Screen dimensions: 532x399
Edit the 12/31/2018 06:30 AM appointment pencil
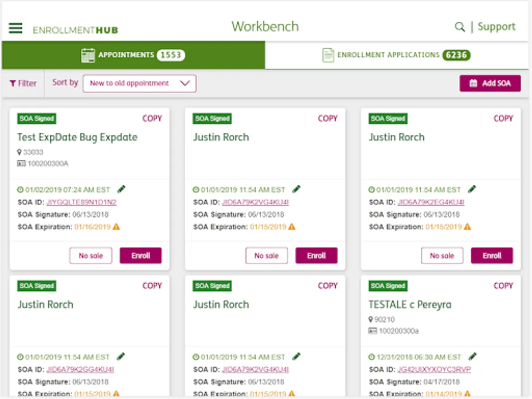click(x=473, y=356)
